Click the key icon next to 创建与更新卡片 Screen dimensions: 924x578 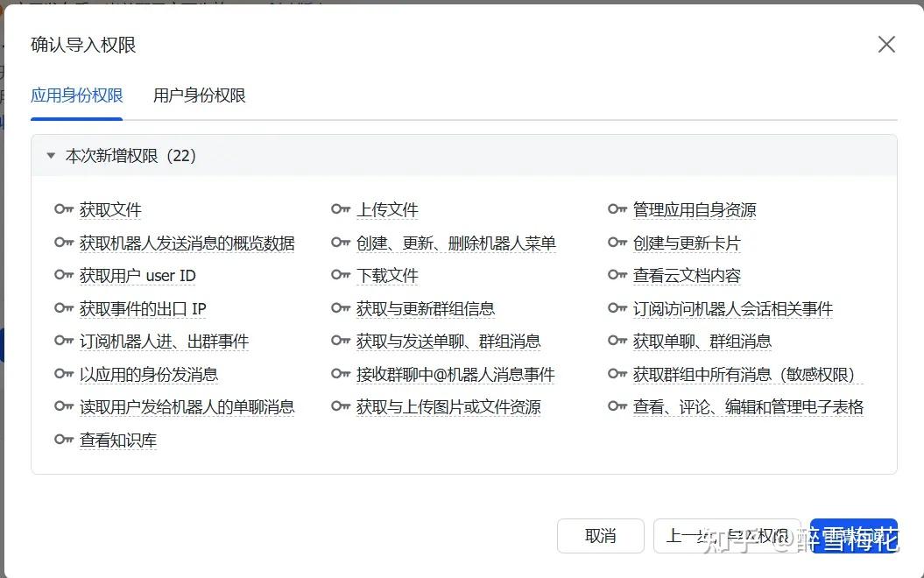click(617, 243)
